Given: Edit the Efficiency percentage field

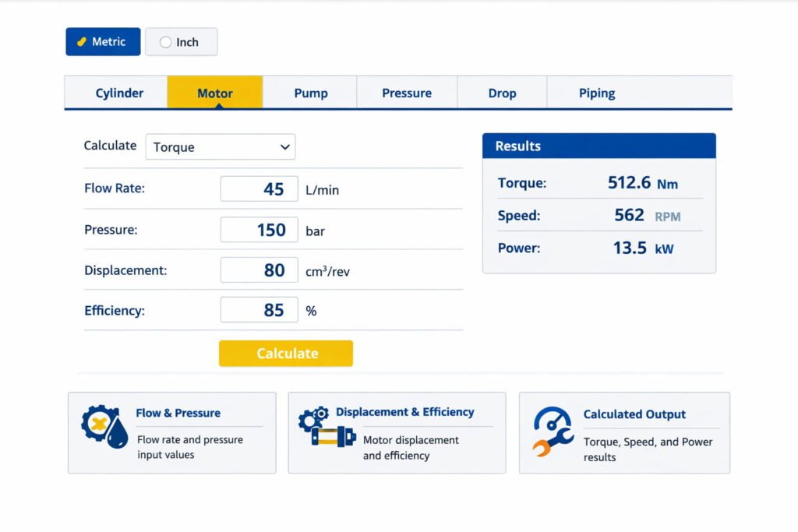Looking at the screenshot, I should click(259, 310).
